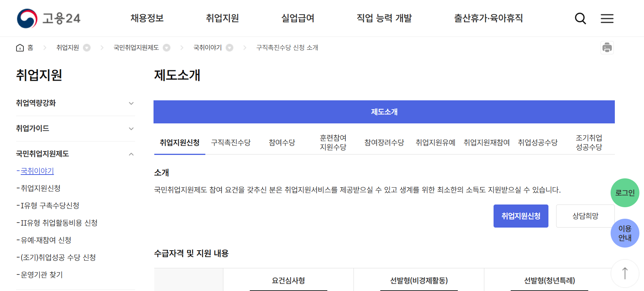Select the blue 제도소개 tab bar
The image size is (644, 291).
tap(384, 112)
